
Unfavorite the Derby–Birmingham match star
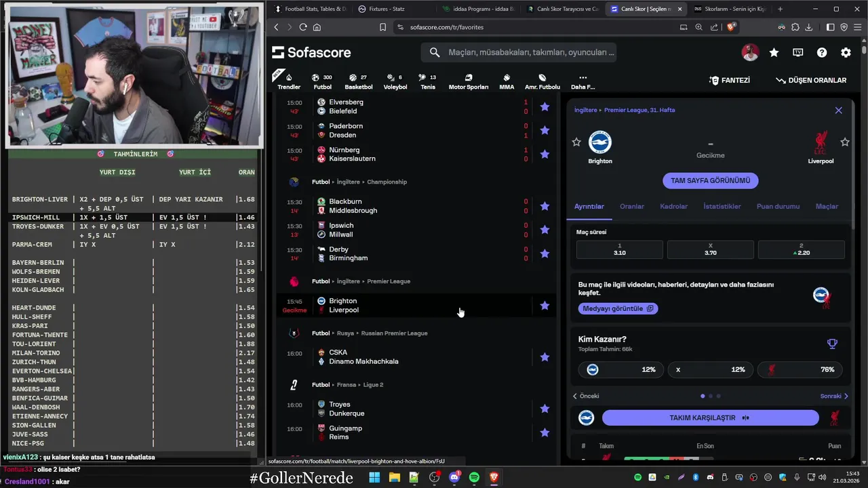click(x=545, y=253)
